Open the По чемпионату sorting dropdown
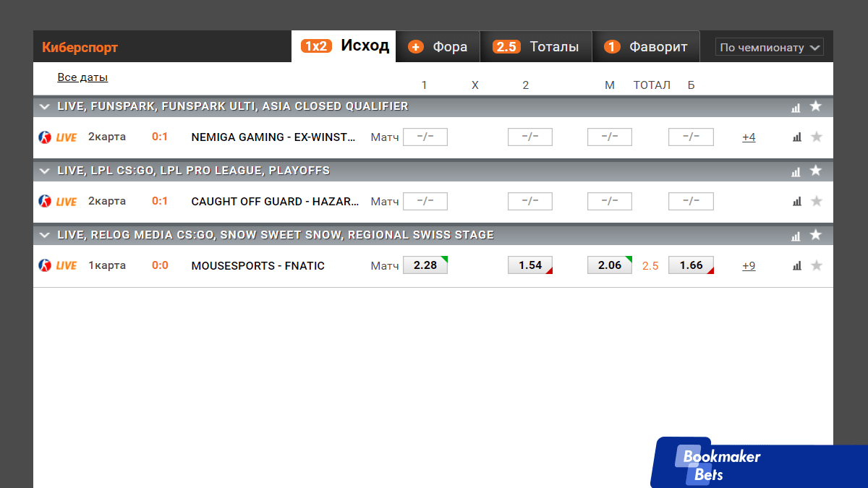This screenshot has height=488, width=868. pyautogui.click(x=769, y=48)
